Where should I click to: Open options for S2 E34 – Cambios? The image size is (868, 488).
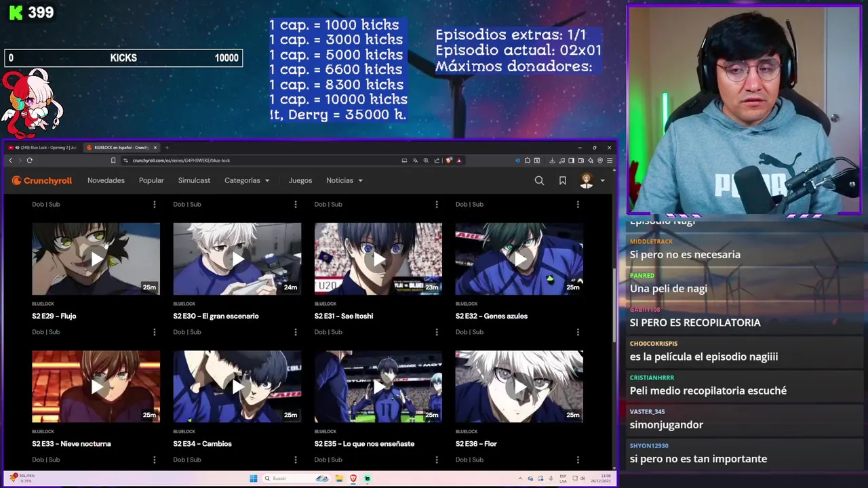295,460
